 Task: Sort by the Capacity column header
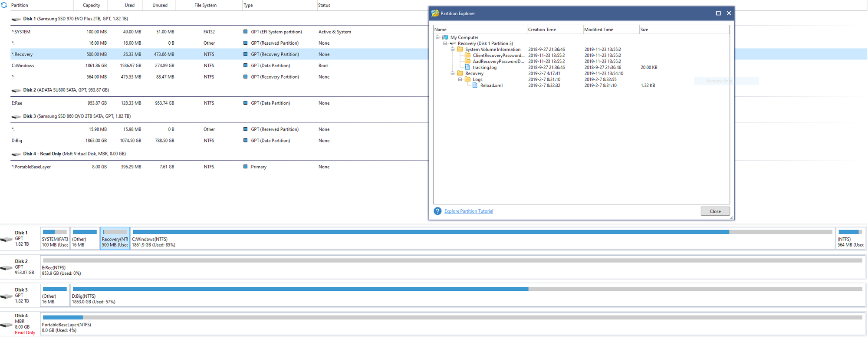click(x=91, y=5)
